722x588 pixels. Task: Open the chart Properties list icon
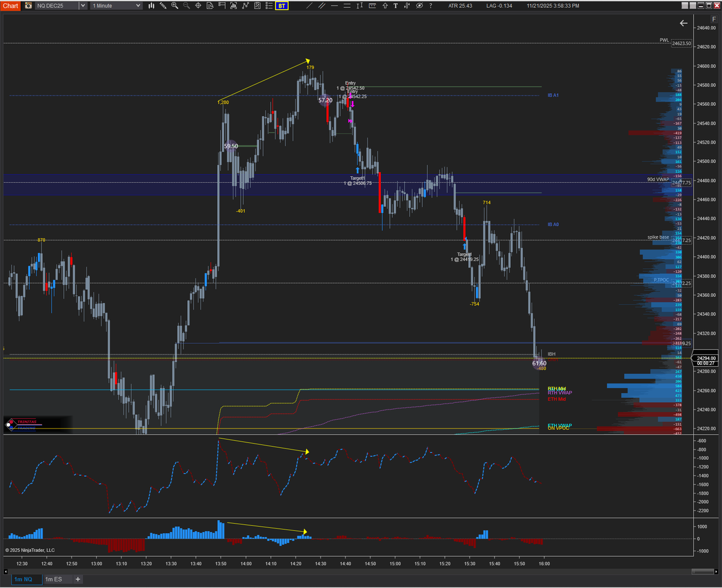269,5
